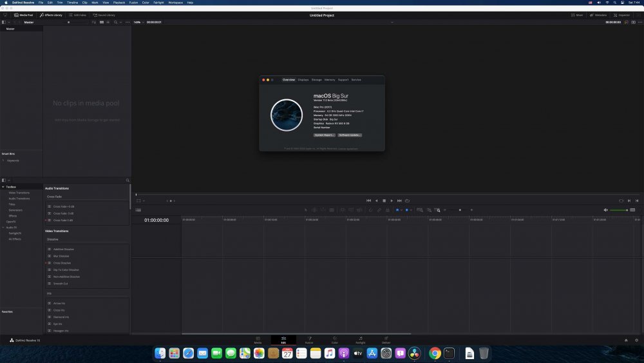Open the Timeline menu in menu bar
The image size is (644, 363).
[x=72, y=3]
